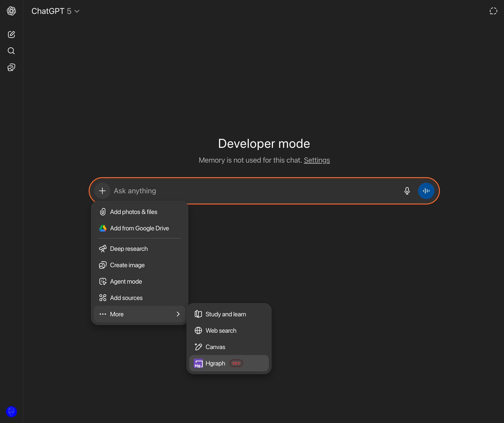Start voice mode with blue waveform button
Image resolution: width=504 pixels, height=423 pixels.
(x=426, y=191)
